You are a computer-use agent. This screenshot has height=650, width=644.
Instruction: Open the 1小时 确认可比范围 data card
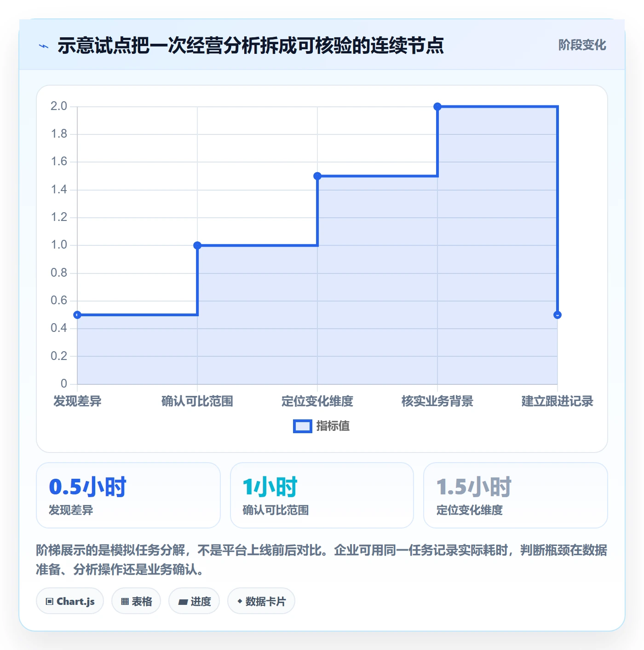click(322, 495)
